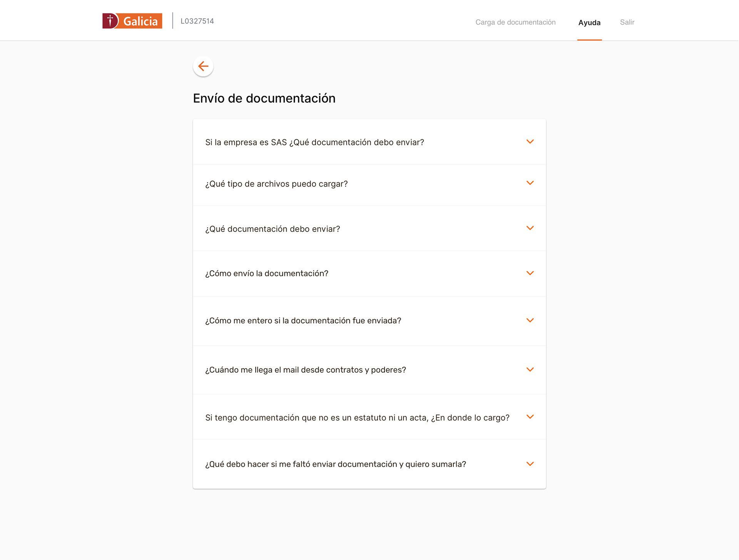The height and width of the screenshot is (560, 739).
Task: Select the Ayuda tab
Action: (589, 22)
